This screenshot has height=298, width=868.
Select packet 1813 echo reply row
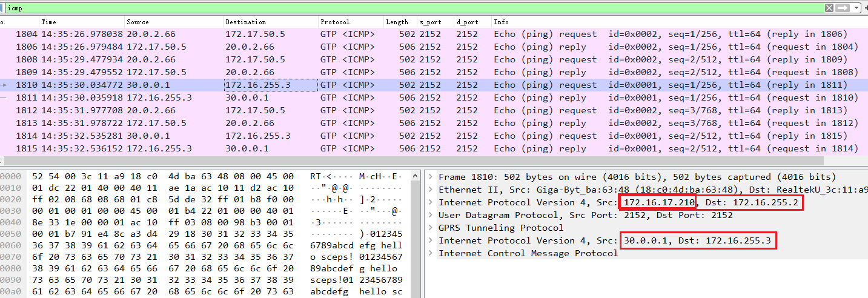[x=434, y=123]
